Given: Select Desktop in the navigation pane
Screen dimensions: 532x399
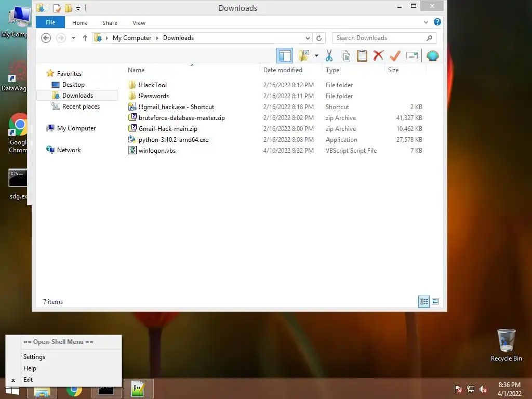Looking at the screenshot, I should tap(73, 85).
